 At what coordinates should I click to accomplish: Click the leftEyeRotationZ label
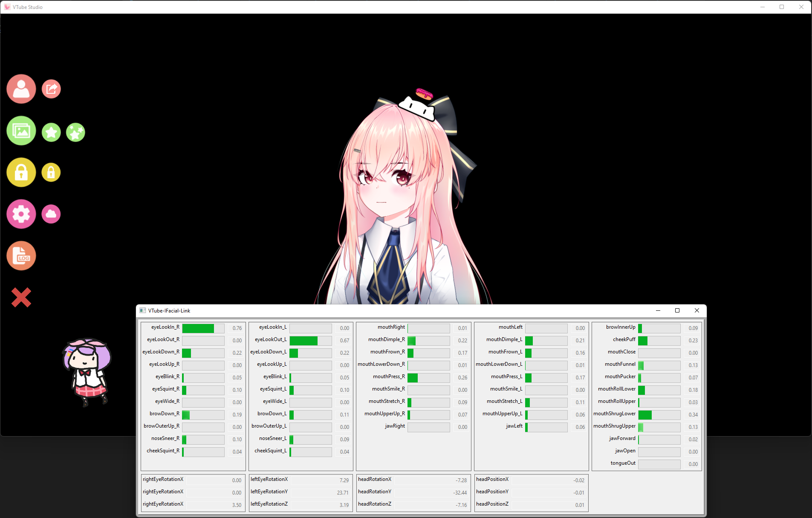[x=269, y=504]
